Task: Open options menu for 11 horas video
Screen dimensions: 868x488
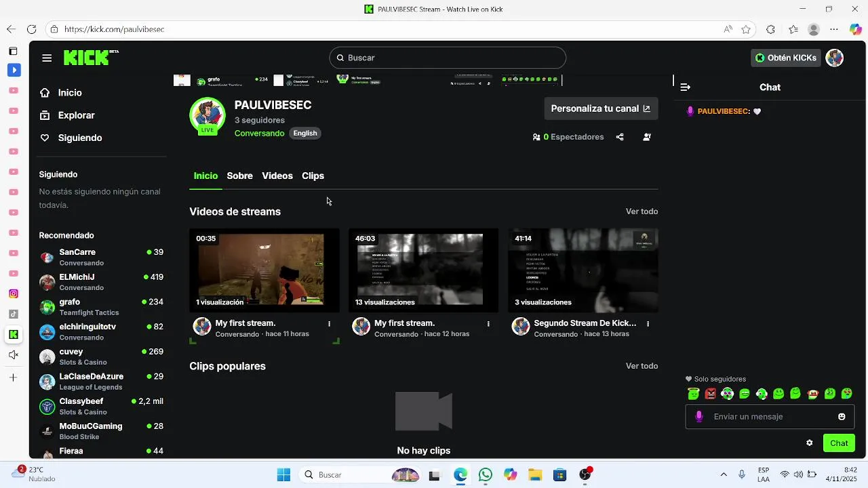Action: click(x=330, y=324)
